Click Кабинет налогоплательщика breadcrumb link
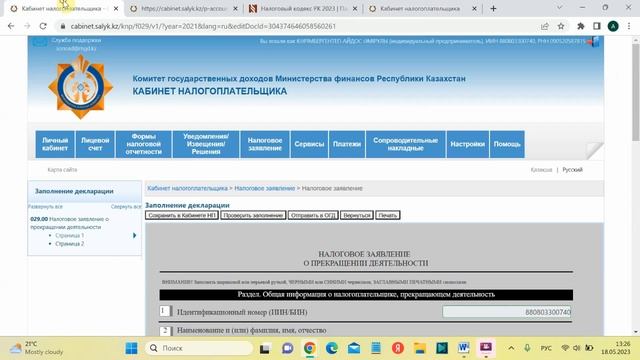The width and height of the screenshot is (640, 360). pos(187,188)
